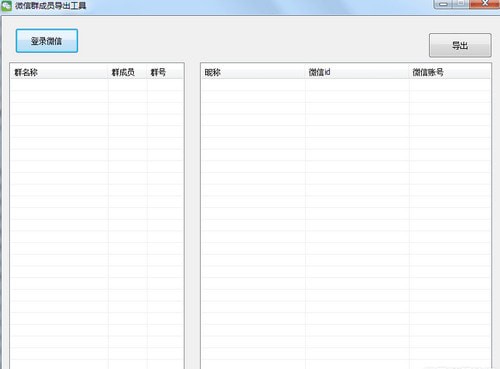The width and height of the screenshot is (500, 369).
Task: Click the first empty row in group list
Action: (97, 85)
